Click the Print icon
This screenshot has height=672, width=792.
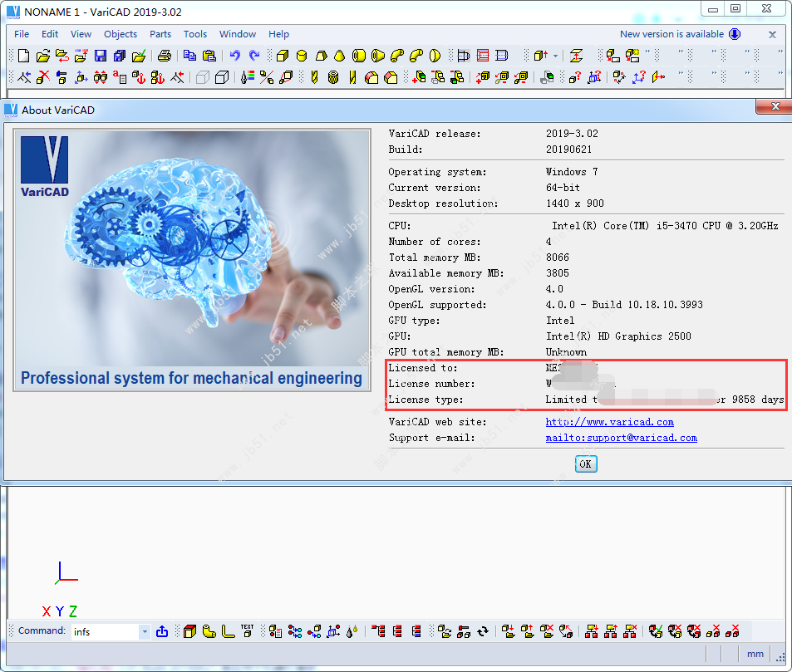[x=165, y=56]
